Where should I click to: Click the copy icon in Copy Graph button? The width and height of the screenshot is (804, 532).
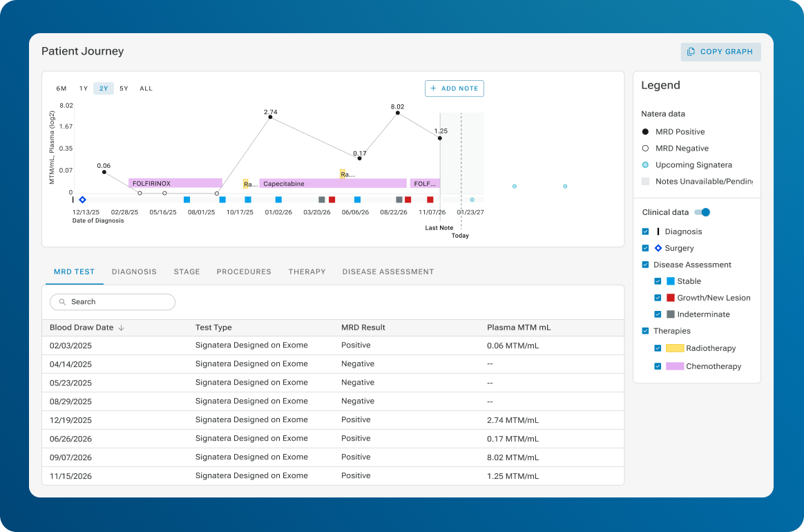[691, 51]
